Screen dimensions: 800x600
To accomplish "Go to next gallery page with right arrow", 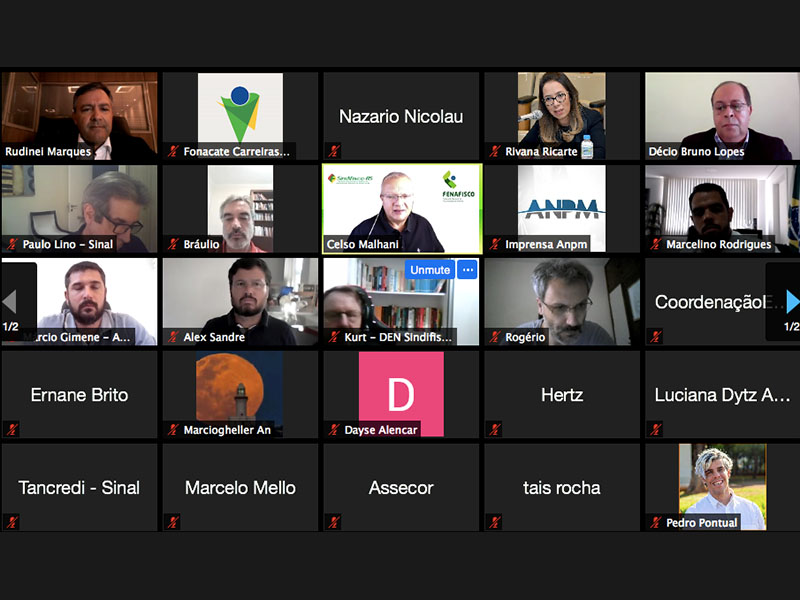I will pyautogui.click(x=790, y=302).
